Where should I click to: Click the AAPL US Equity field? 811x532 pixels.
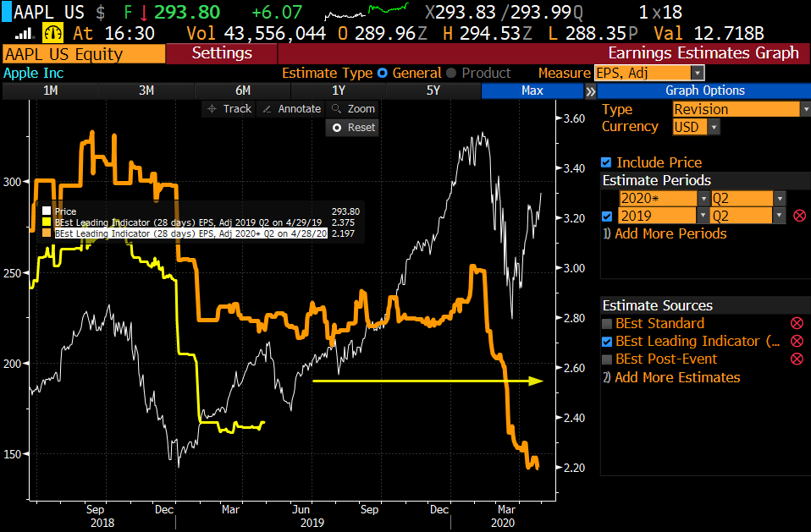84,54
